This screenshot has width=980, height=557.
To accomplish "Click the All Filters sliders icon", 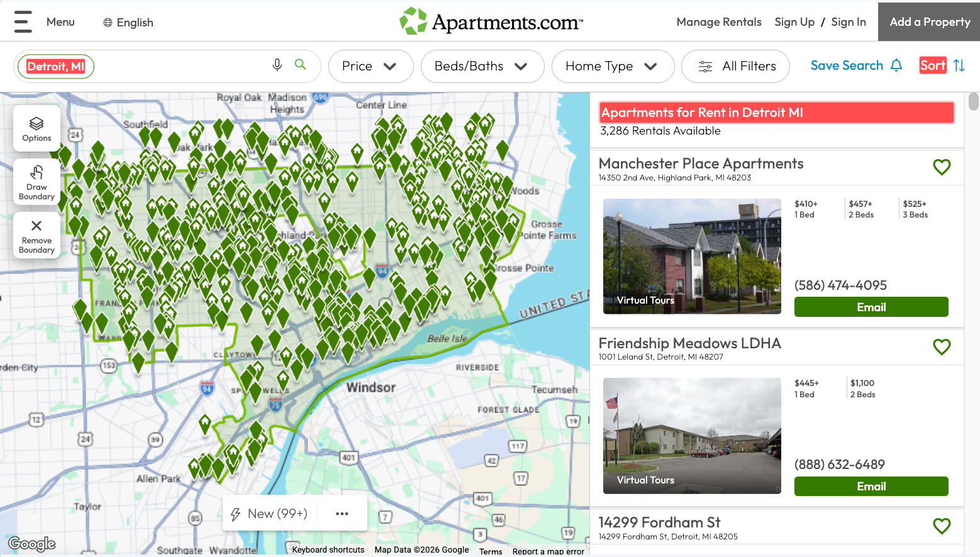I will click(x=706, y=67).
